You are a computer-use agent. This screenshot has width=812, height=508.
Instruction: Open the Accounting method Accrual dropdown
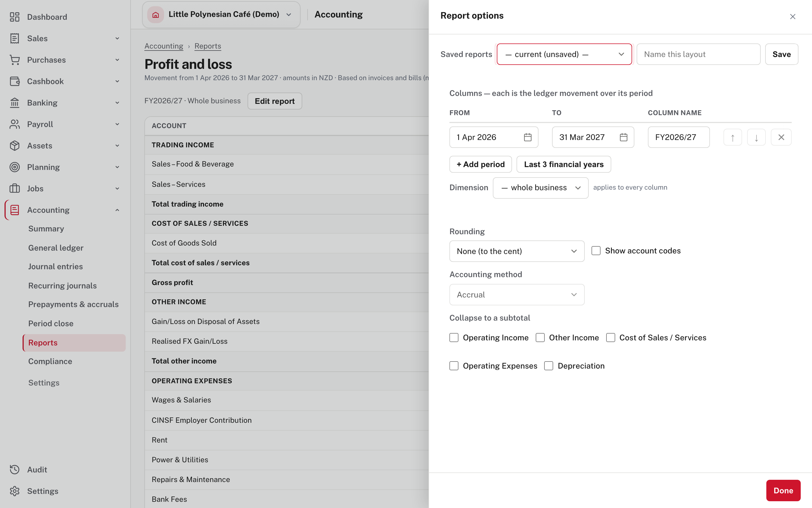point(517,295)
